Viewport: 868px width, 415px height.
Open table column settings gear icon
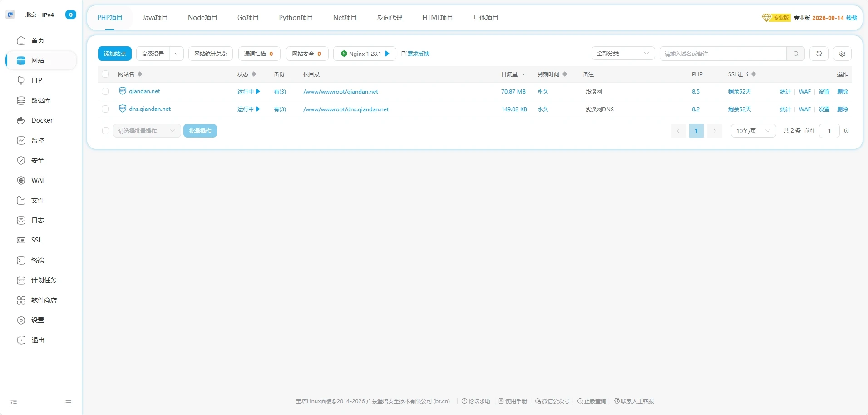click(x=842, y=54)
